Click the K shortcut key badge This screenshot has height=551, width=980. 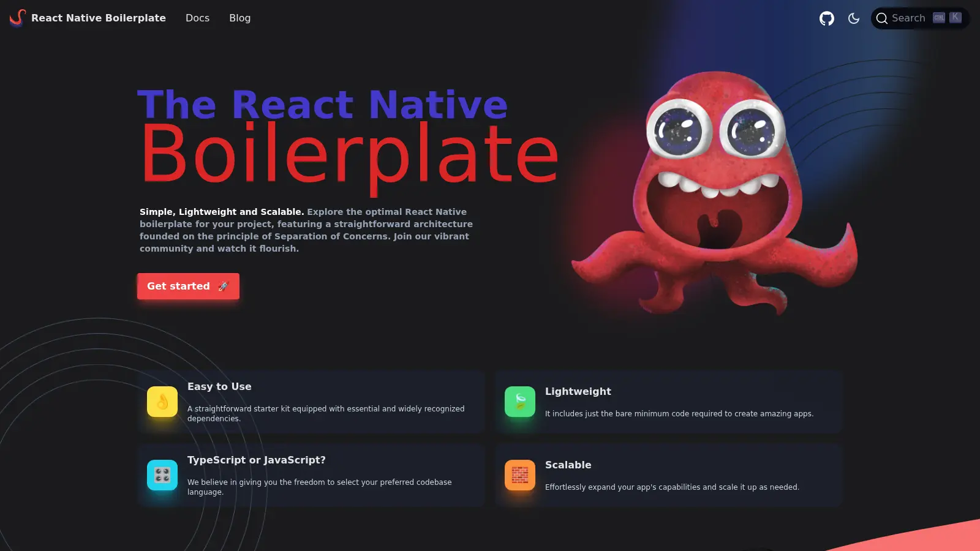956,18
